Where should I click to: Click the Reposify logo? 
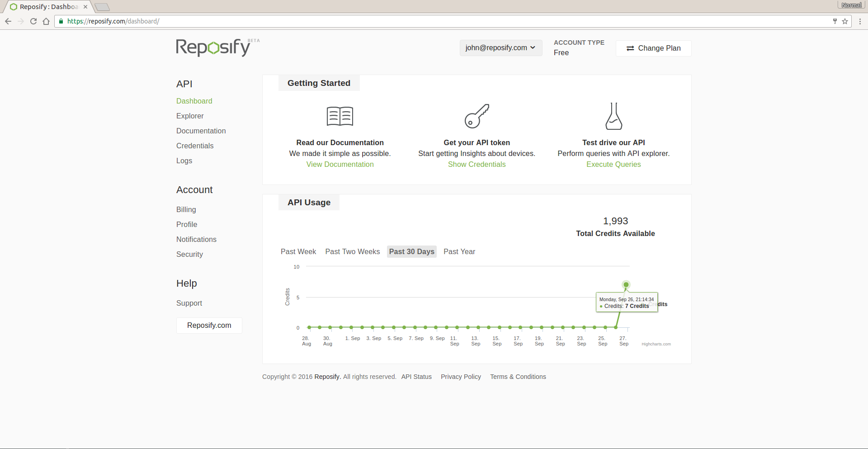tap(213, 47)
